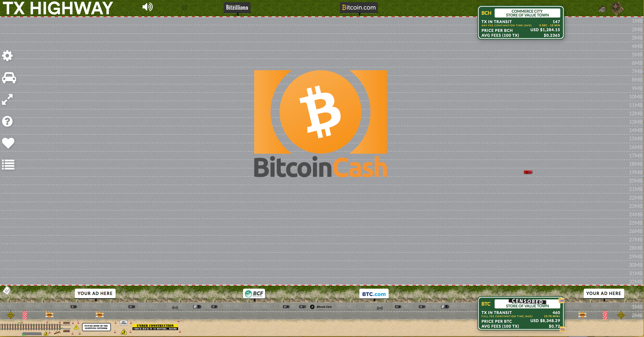Click the 32MB lane label
This screenshot has width=644, height=337.
636,282
